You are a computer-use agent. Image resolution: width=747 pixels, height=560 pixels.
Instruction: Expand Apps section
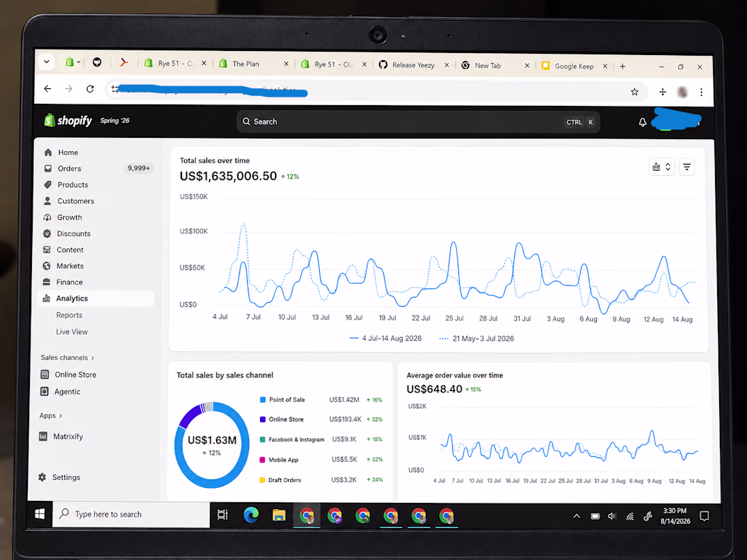tap(50, 415)
